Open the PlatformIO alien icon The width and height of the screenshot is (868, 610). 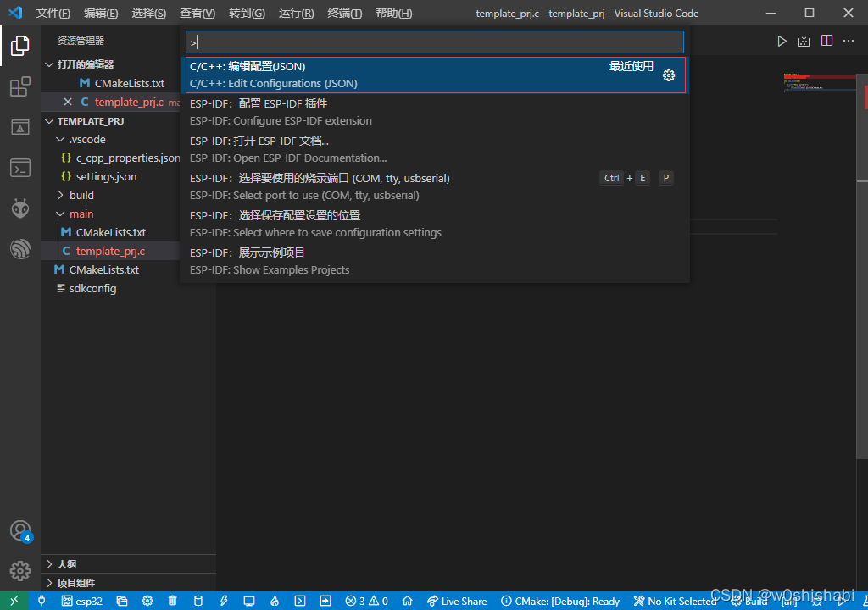click(20, 208)
